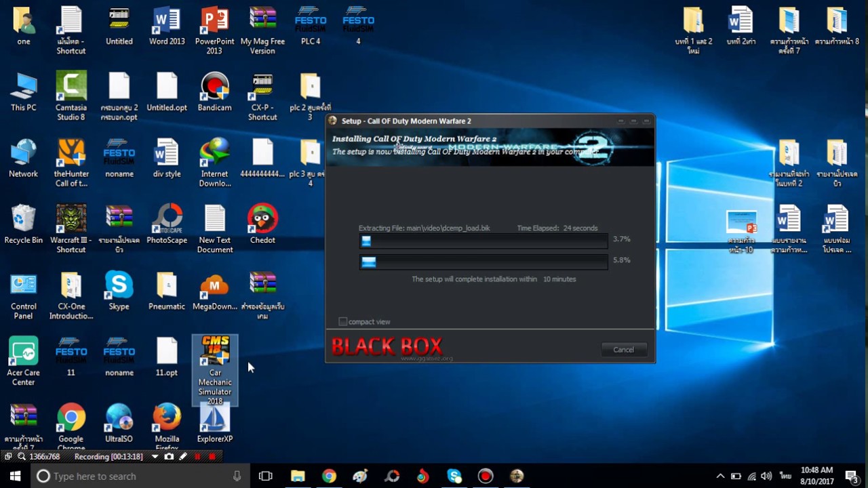Select This PC desktop icon
This screenshot has height=488, width=868.
coord(24,92)
